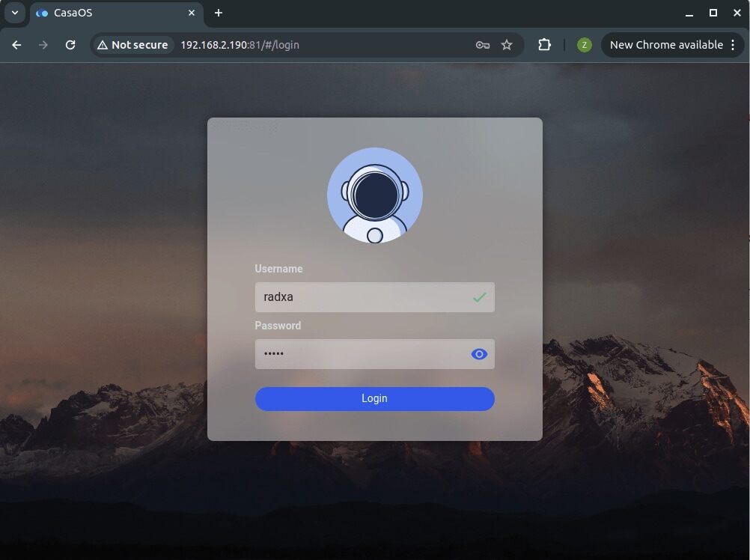
Task: Click the Login button
Action: pos(374,399)
